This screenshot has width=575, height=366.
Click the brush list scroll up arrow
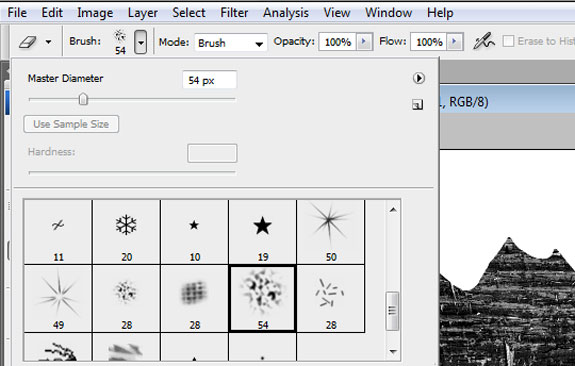click(393, 210)
